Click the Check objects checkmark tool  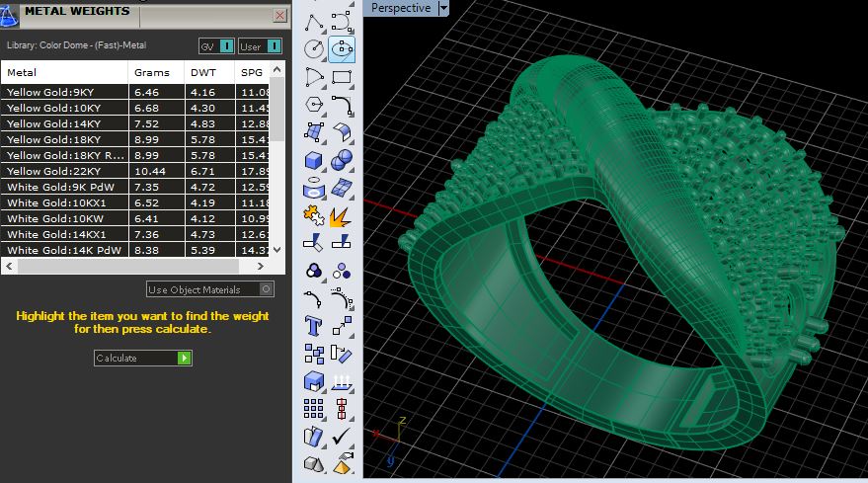342,437
